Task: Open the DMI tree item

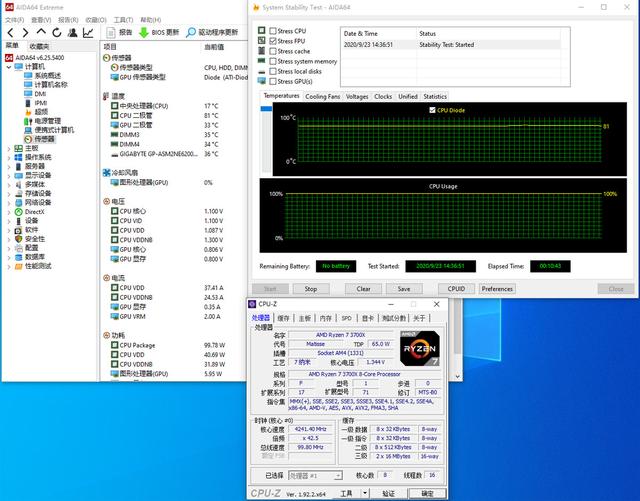Action: [x=35, y=94]
